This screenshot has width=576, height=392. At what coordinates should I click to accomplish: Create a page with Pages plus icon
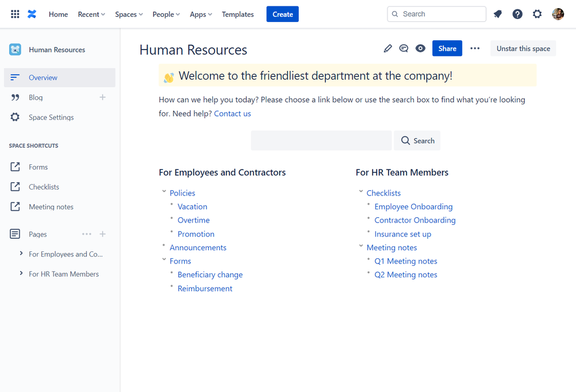103,234
